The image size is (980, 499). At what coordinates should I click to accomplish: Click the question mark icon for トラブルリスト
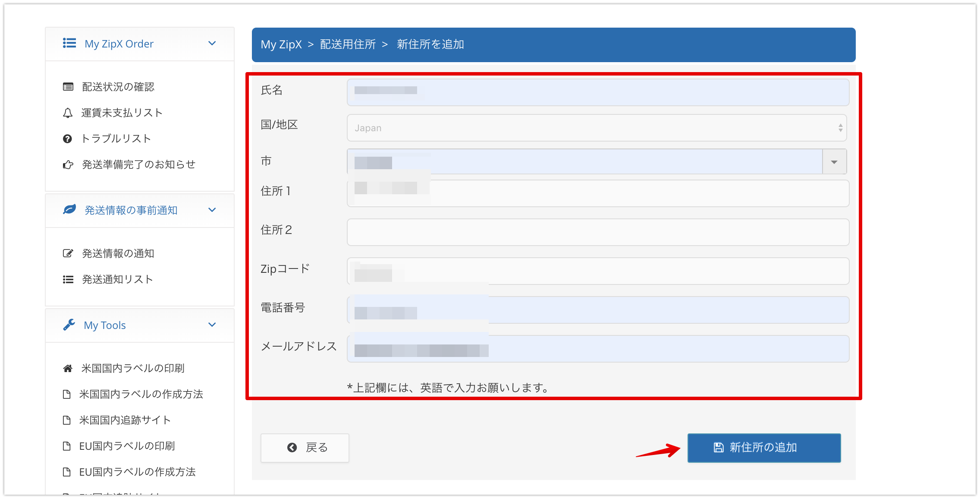[67, 139]
